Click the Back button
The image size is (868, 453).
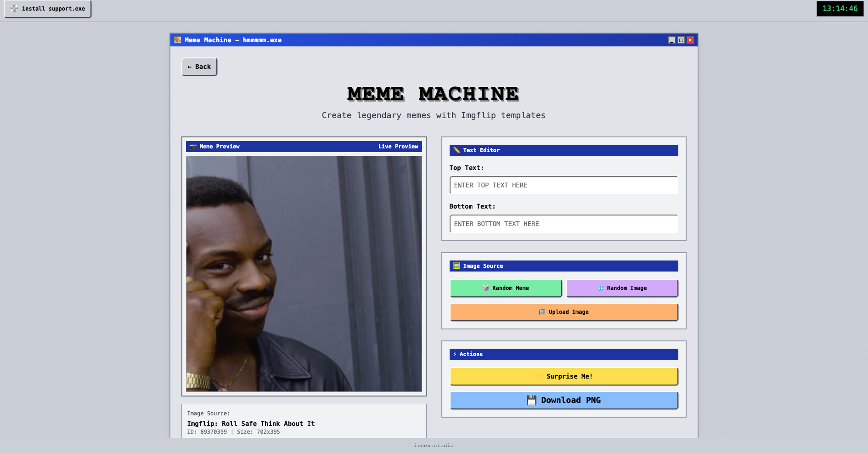[x=199, y=67]
